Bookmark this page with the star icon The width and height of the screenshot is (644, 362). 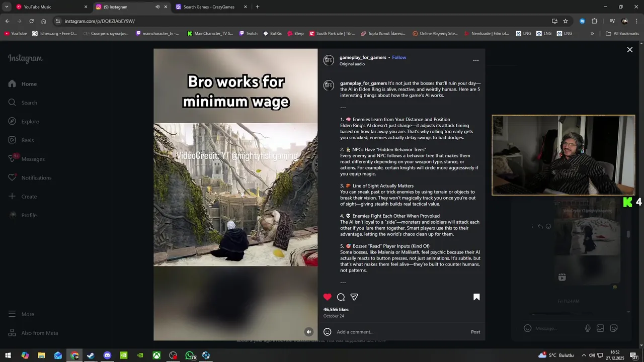(566, 21)
